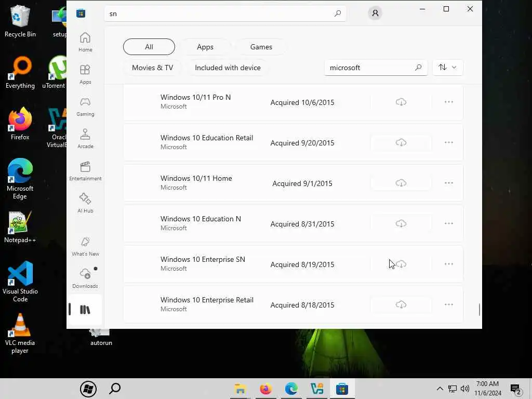Click Acquired 8/31/2015 text
The height and width of the screenshot is (399, 532).
302,224
